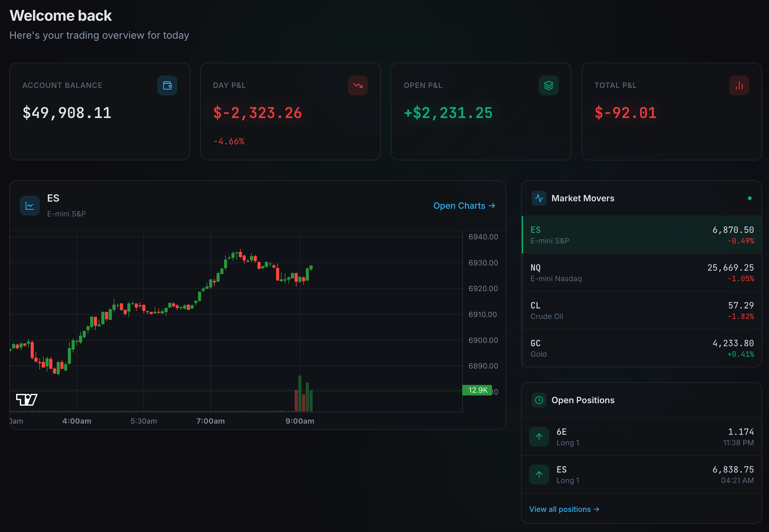This screenshot has width=769, height=532.
Task: Click the green up arrow on 6E position
Action: tap(539, 437)
